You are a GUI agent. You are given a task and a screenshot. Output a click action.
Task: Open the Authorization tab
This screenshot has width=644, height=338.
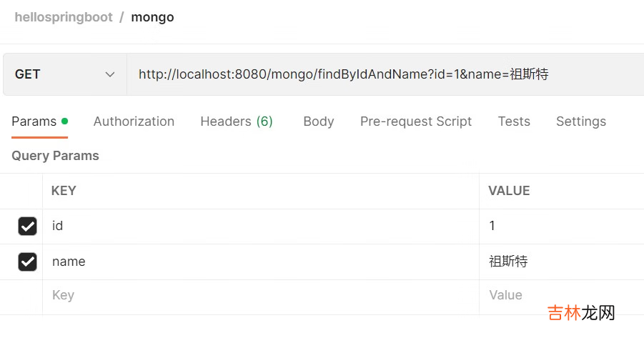[x=134, y=121]
